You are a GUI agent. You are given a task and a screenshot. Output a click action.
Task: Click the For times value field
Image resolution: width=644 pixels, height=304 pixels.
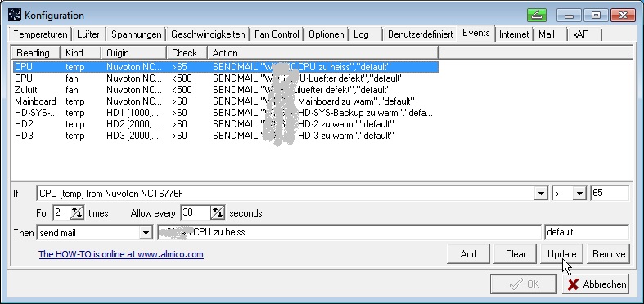pos(61,212)
